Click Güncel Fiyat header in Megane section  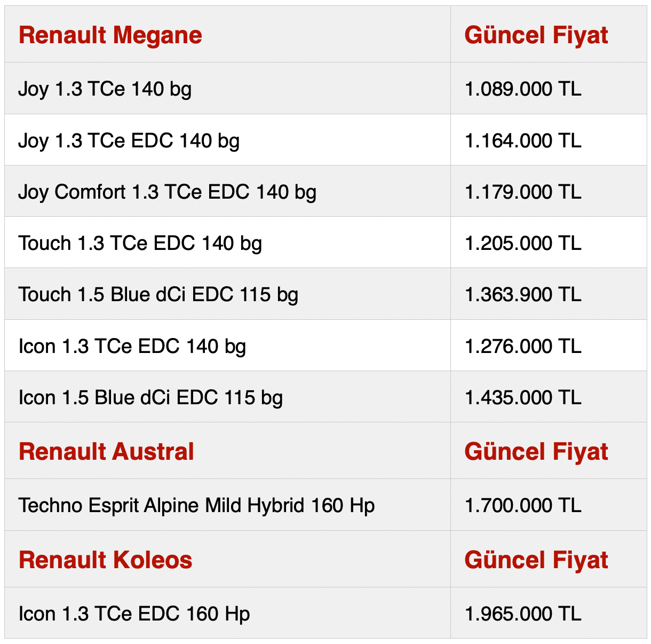536,35
